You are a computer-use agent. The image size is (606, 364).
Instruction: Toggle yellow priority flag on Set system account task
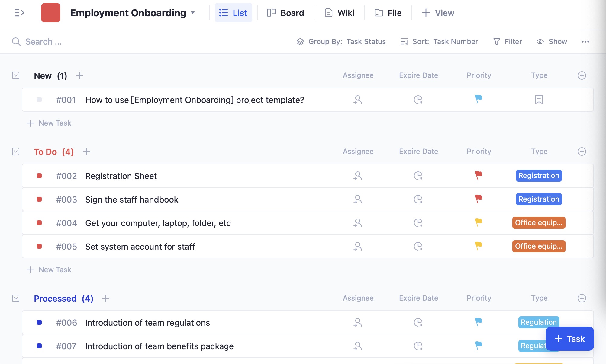point(478,246)
